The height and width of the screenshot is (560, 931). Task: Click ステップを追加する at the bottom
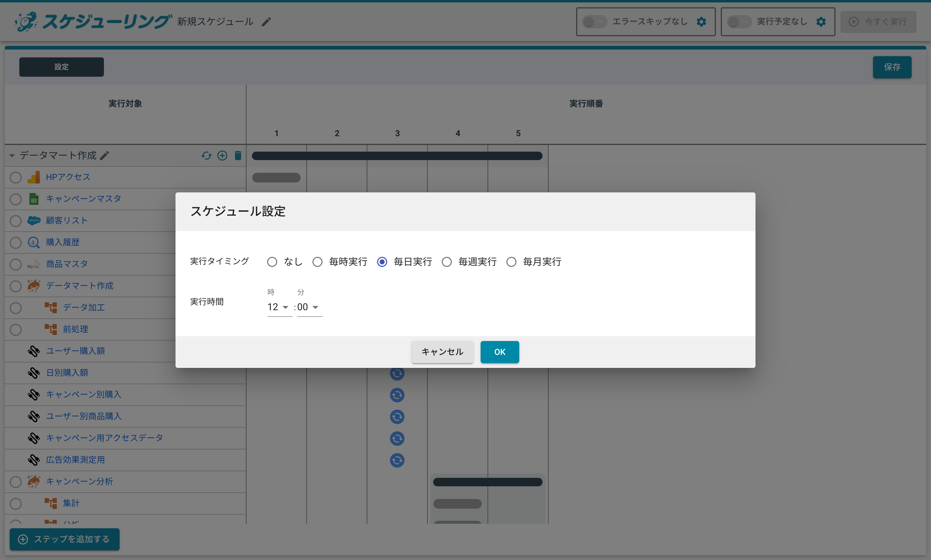[x=65, y=539]
